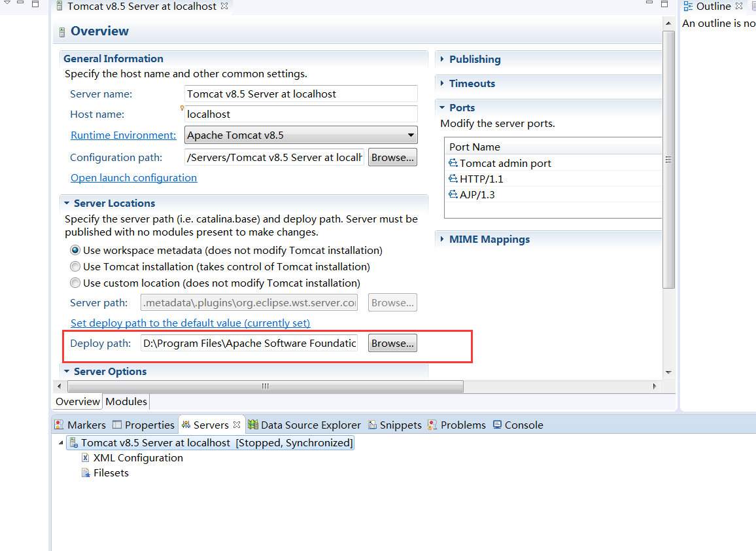Click the Tomcat server icon in Servers view
Screen dimensions: 756x551
(x=74, y=442)
